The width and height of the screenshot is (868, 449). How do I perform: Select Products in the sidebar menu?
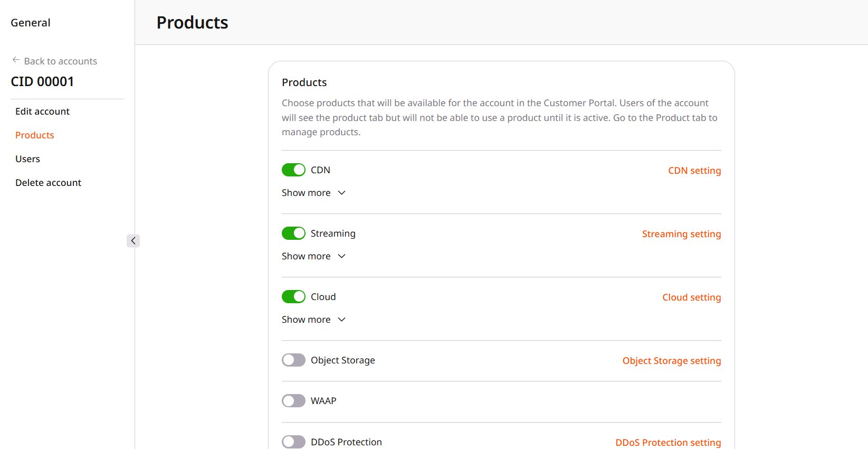[x=35, y=135]
